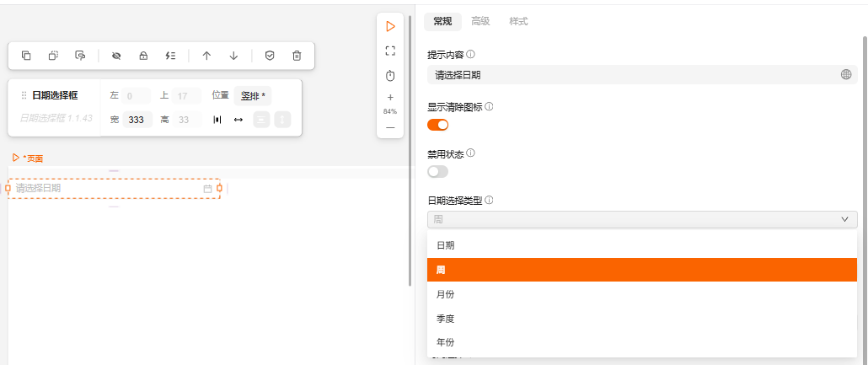Click the shield check icon

point(270,56)
